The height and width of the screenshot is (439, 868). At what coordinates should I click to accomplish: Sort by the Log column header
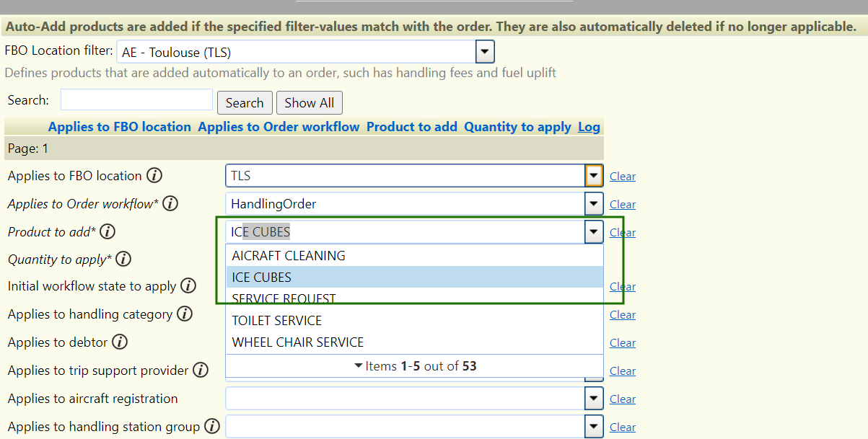[x=589, y=126]
